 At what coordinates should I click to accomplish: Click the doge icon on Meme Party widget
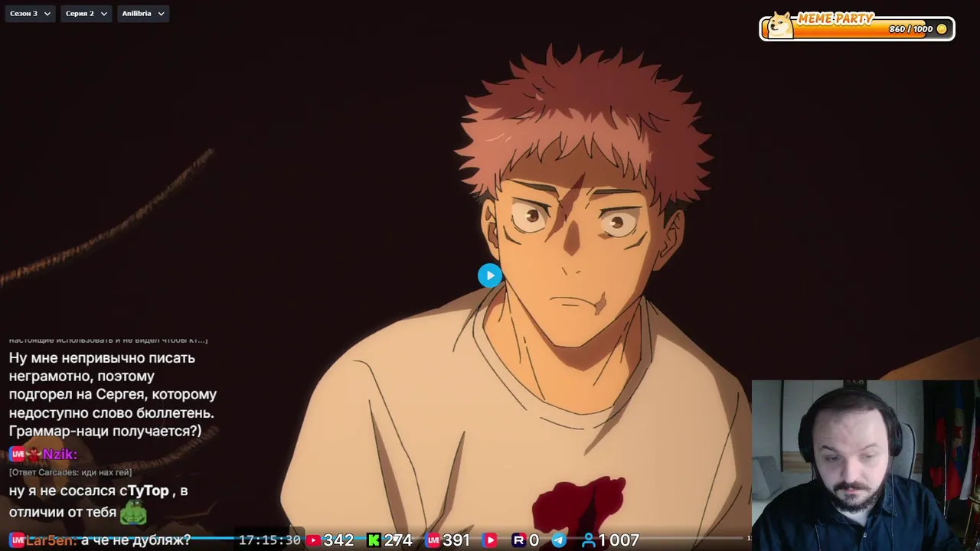coord(779,25)
